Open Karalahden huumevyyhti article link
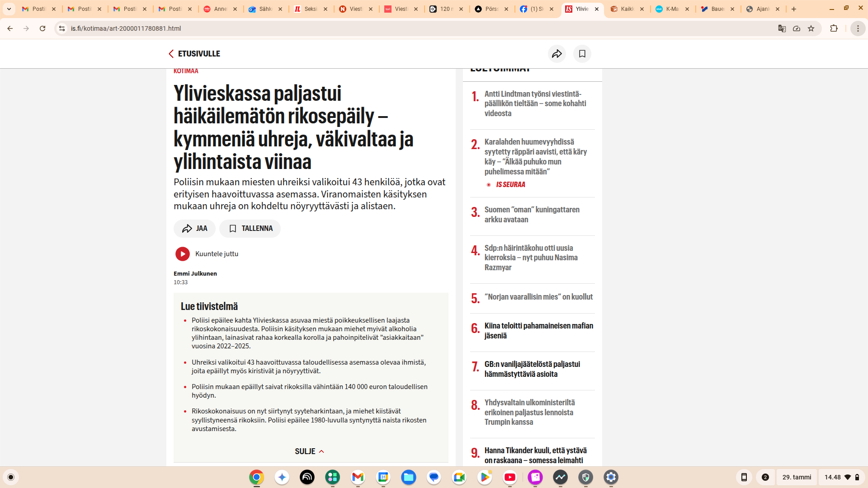868x488 pixels. [x=536, y=157]
